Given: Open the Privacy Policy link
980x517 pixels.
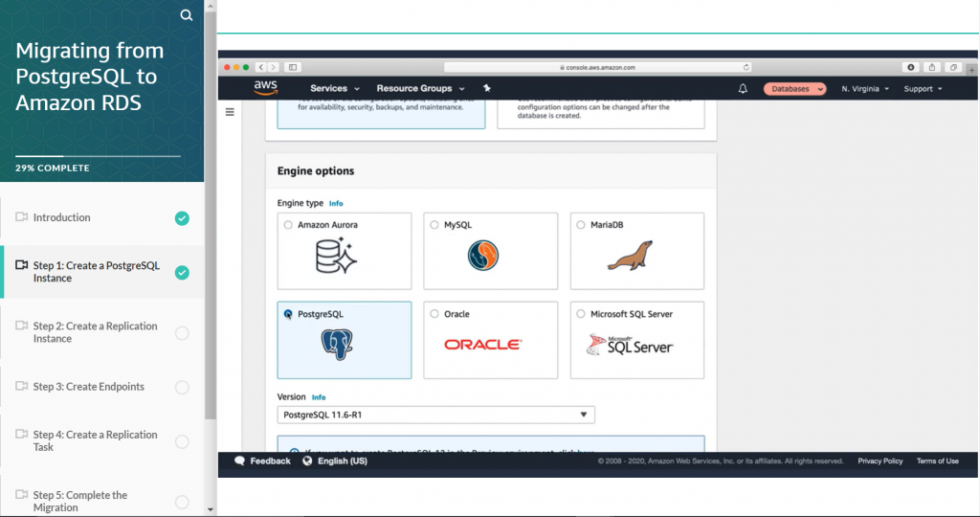Looking at the screenshot, I should point(880,461).
